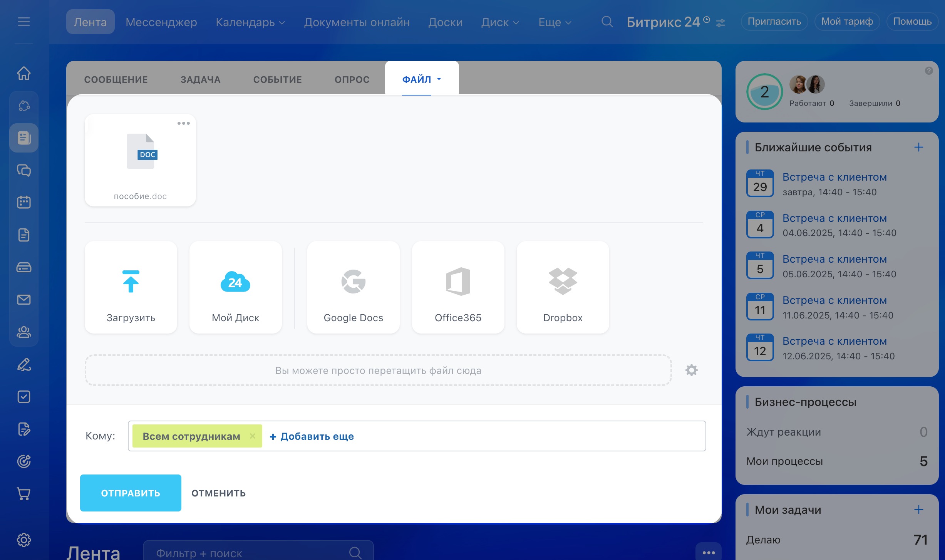Open the chat messenger icon in sidebar
Viewport: 945px width, 560px height.
[24, 170]
